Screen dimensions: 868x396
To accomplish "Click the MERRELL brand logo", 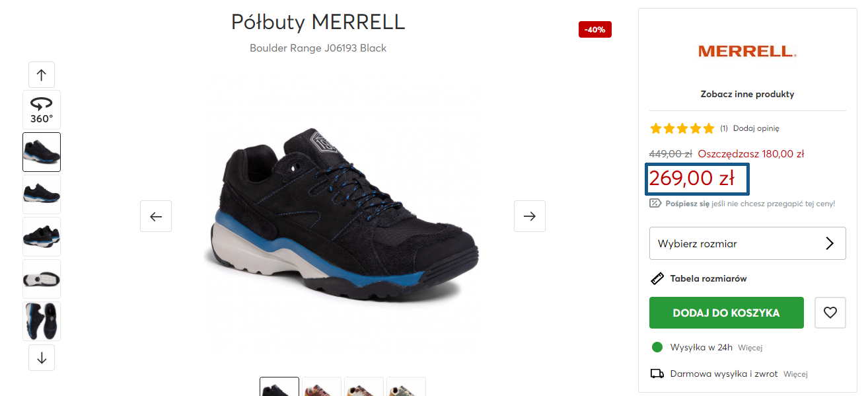I will (747, 51).
